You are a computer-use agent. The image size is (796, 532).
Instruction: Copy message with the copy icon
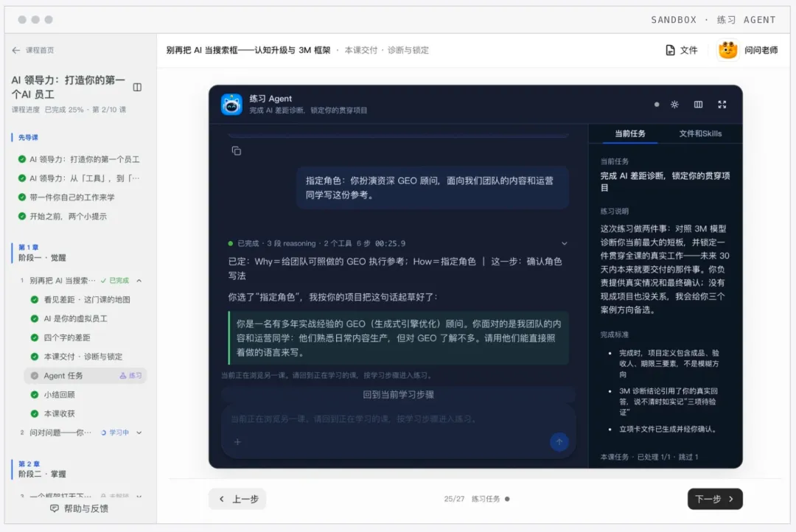point(236,151)
